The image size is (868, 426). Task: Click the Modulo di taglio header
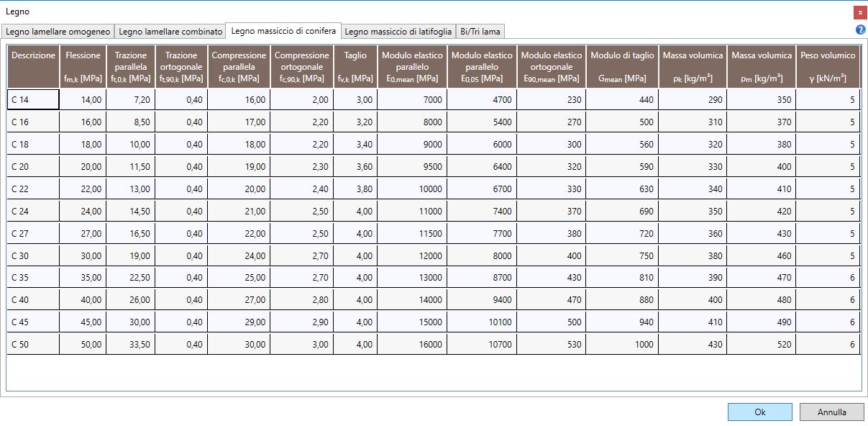pos(623,66)
